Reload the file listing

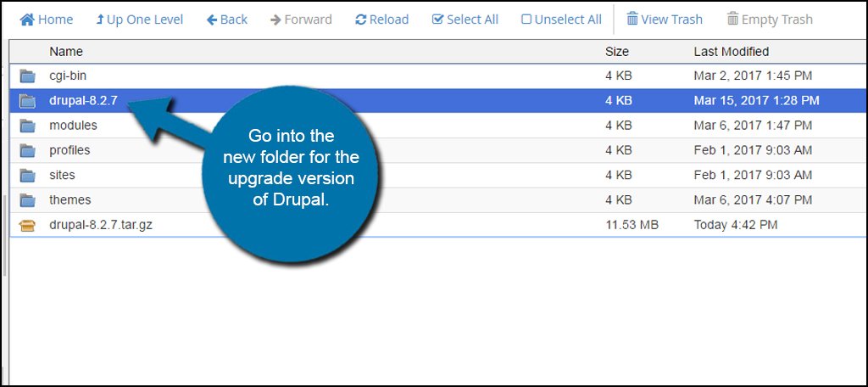pyautogui.click(x=382, y=20)
